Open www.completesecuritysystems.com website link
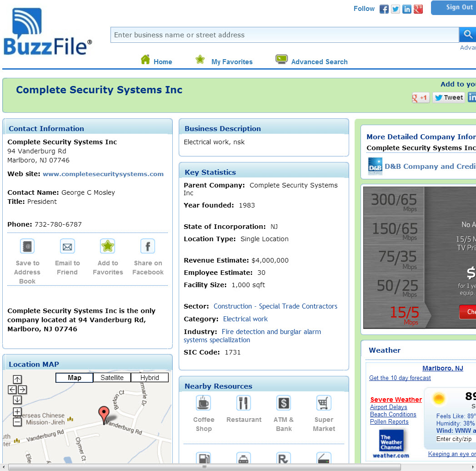Screen dimensions: 476x471 103,174
